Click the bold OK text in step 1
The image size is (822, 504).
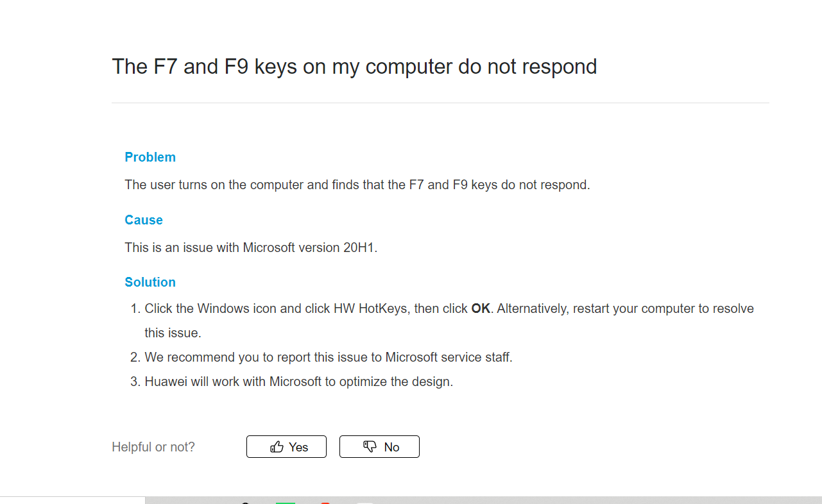pyautogui.click(x=481, y=308)
